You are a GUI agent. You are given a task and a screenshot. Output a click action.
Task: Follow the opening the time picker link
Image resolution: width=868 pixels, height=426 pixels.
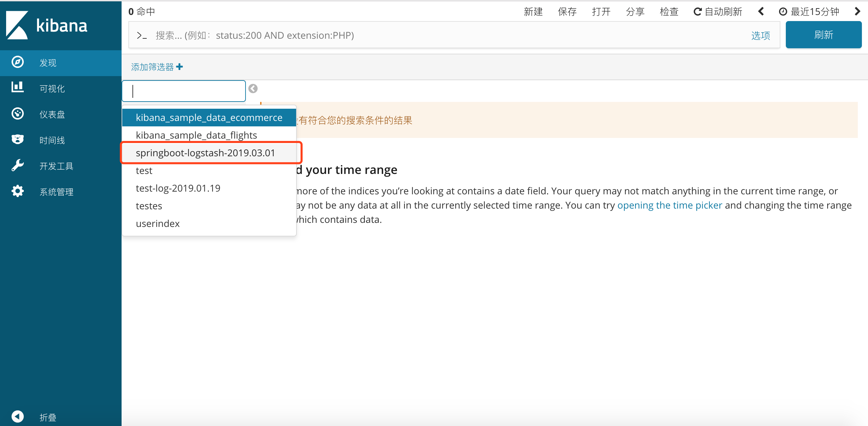(x=670, y=205)
